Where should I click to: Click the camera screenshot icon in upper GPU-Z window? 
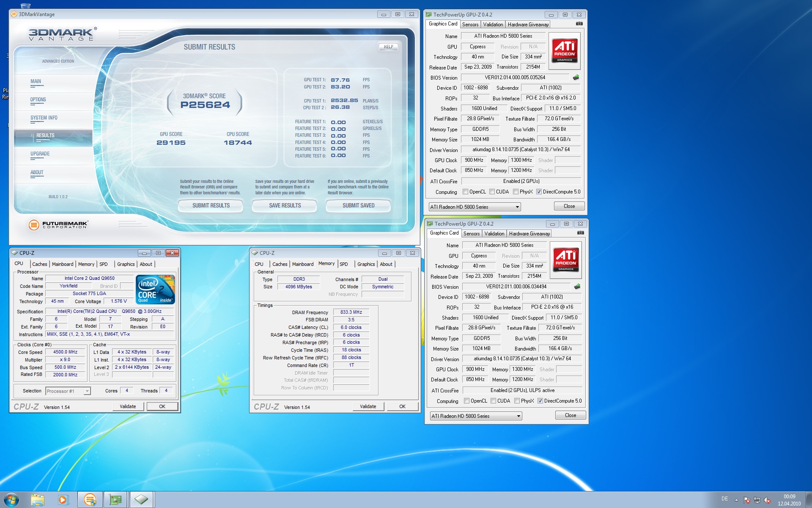point(579,24)
